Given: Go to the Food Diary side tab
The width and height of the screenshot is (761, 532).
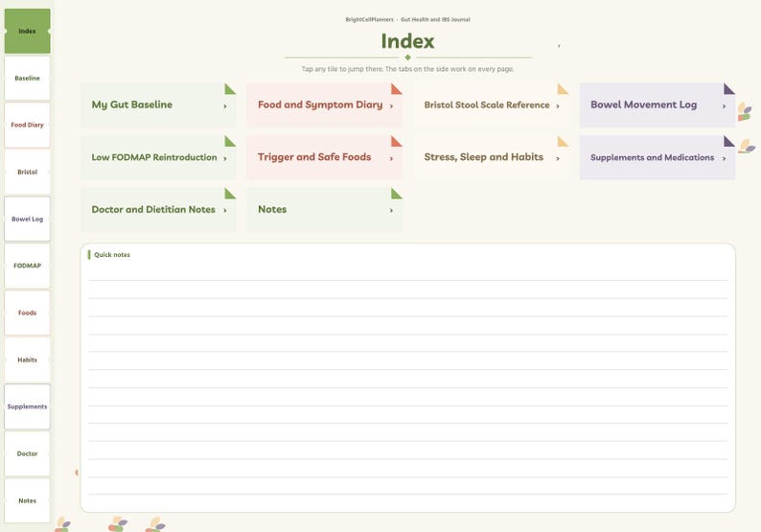Looking at the screenshot, I should tap(27, 125).
